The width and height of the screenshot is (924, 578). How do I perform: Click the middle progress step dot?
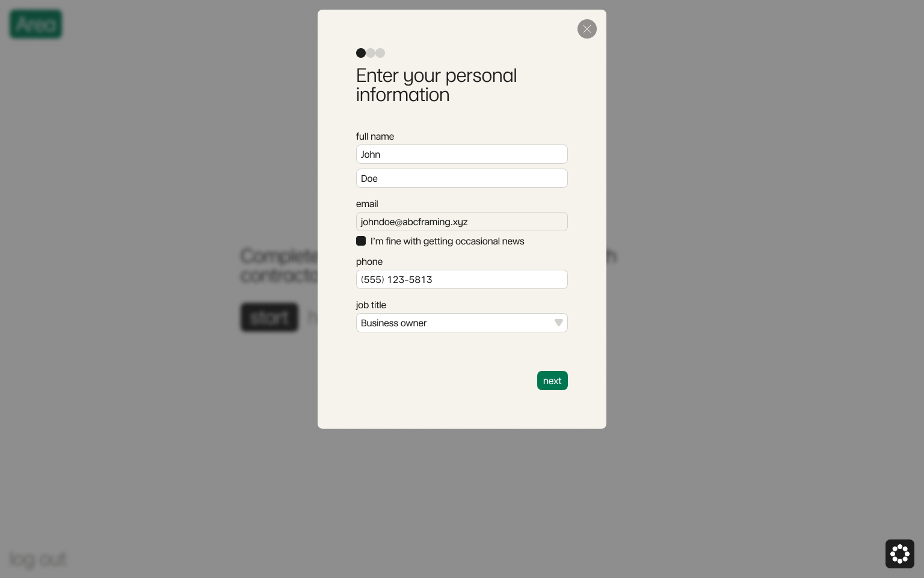[371, 53]
